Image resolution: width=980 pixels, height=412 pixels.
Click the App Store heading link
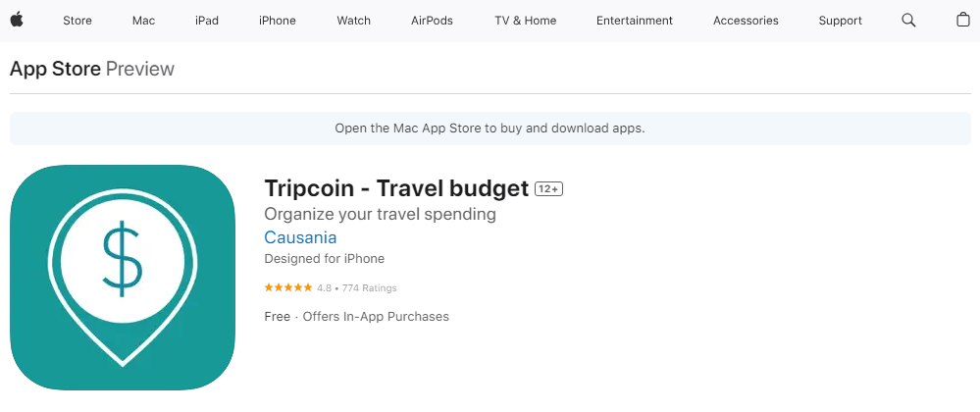[55, 69]
